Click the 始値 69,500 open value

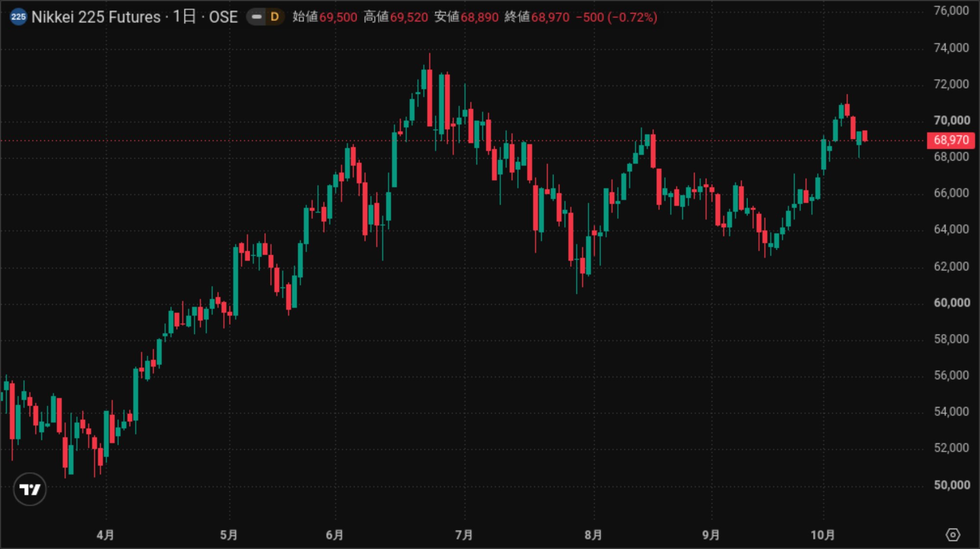point(325,17)
